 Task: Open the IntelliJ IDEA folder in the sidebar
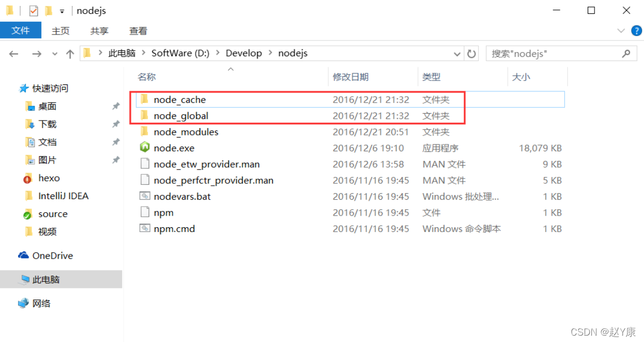click(x=57, y=196)
